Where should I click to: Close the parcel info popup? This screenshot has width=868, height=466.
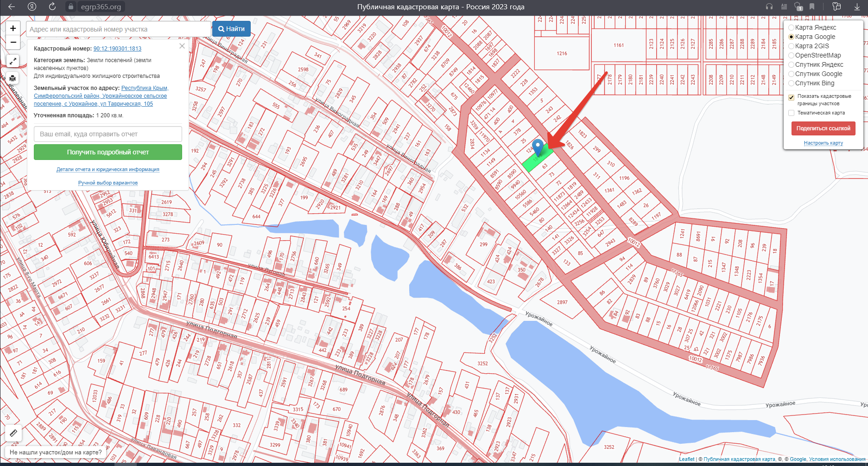point(182,46)
